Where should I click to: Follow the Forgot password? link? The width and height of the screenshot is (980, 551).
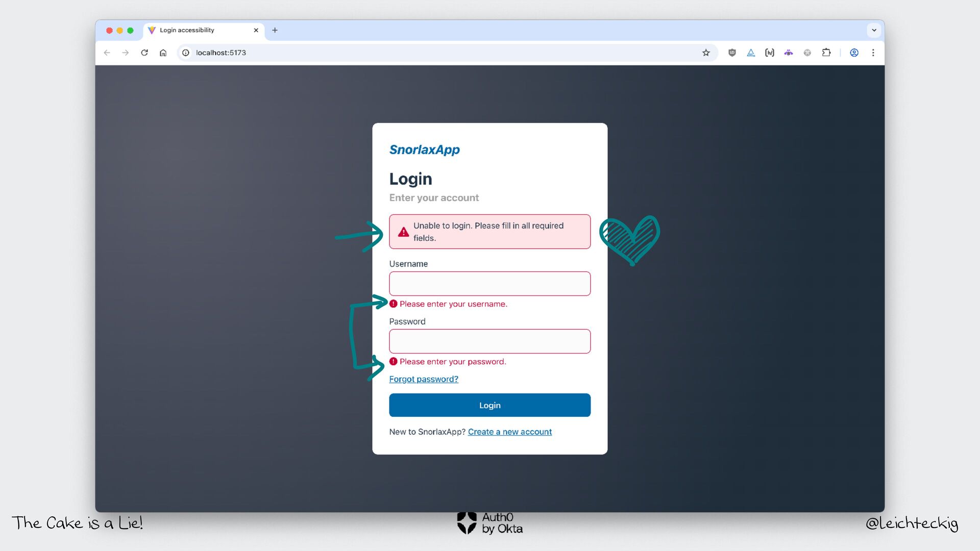424,379
